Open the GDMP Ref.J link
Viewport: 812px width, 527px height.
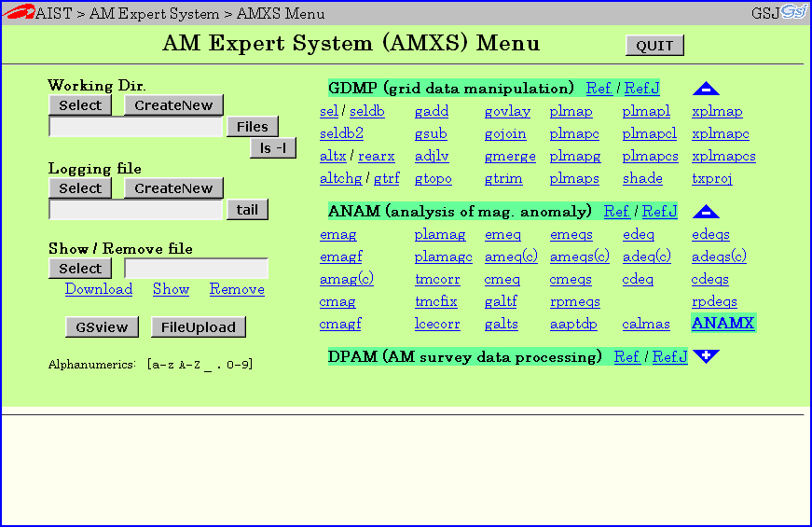[x=642, y=89]
